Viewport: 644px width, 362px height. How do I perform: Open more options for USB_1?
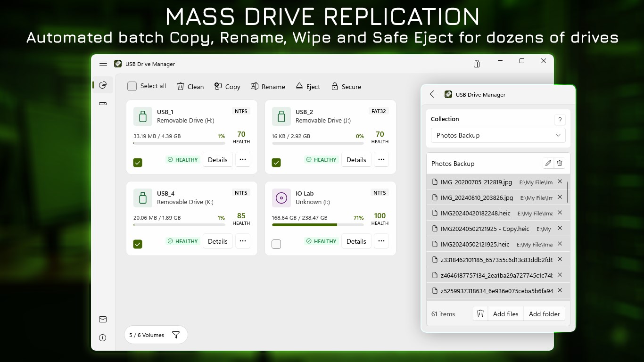click(x=243, y=159)
